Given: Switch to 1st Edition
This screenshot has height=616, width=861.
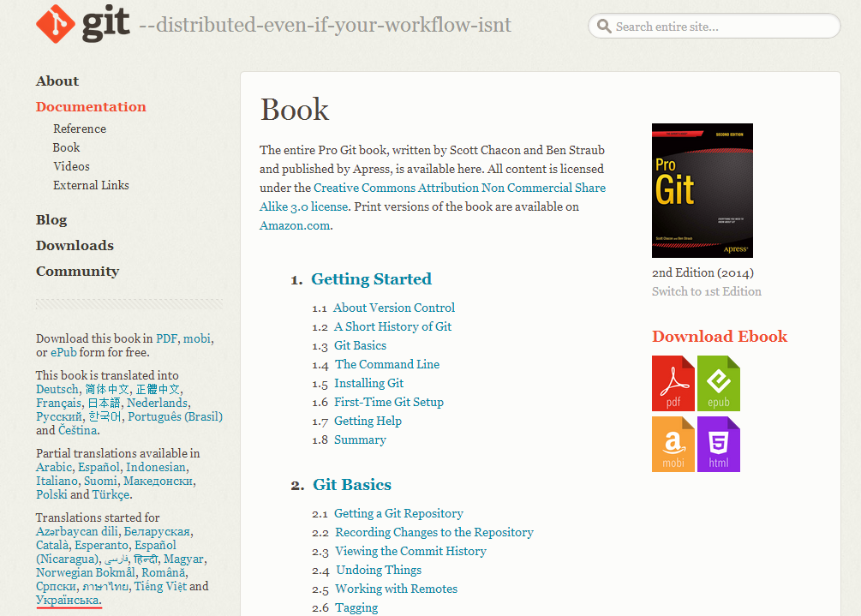Looking at the screenshot, I should coord(706,291).
